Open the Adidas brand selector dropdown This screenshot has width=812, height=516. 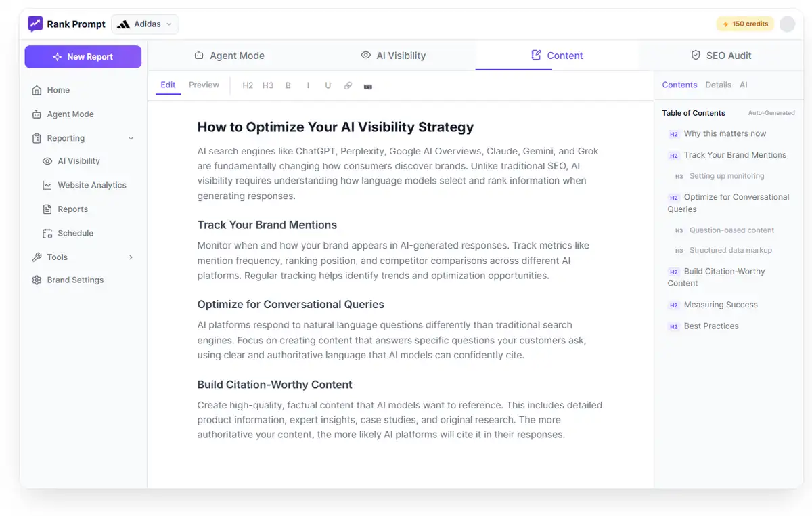145,24
